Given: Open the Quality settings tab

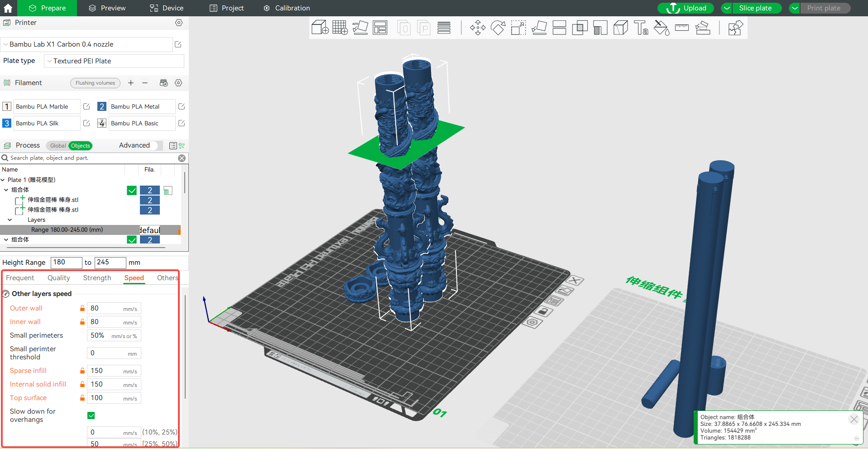Looking at the screenshot, I should click(59, 278).
